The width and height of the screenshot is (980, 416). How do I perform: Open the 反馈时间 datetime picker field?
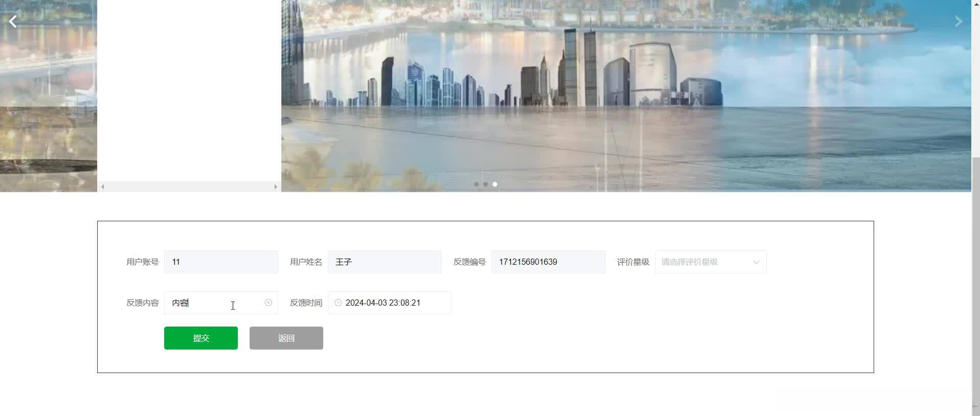point(389,303)
